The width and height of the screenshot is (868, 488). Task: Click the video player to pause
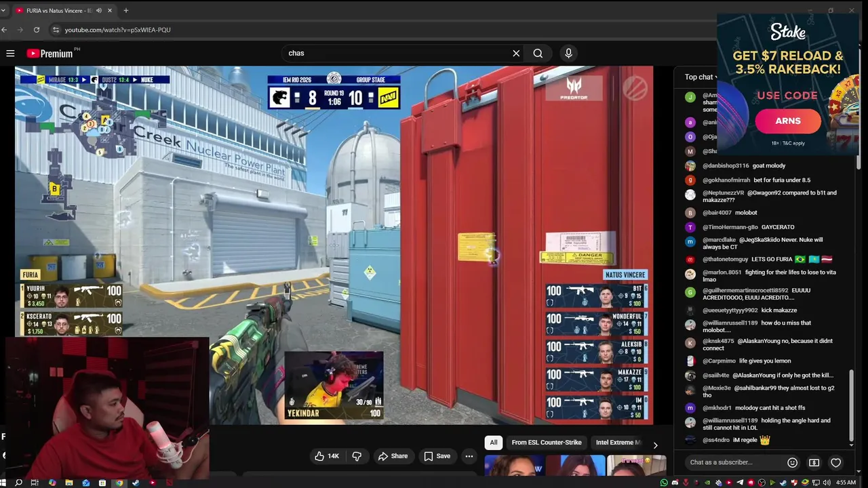pos(334,244)
